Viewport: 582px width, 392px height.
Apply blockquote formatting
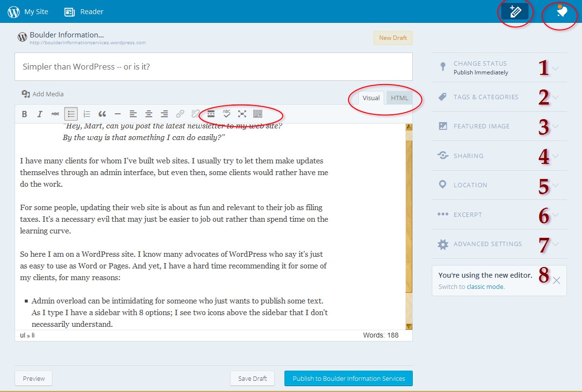click(x=102, y=114)
